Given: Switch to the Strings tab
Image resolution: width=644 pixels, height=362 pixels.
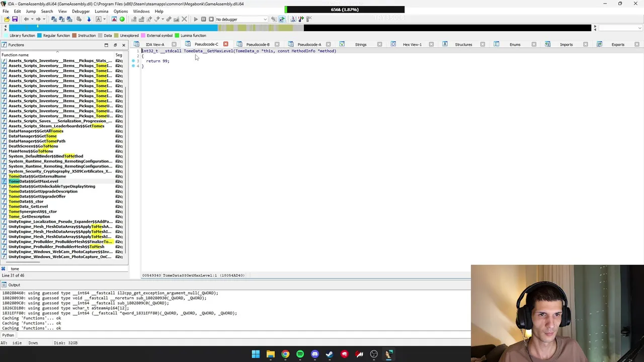Looking at the screenshot, I should coord(361,44).
